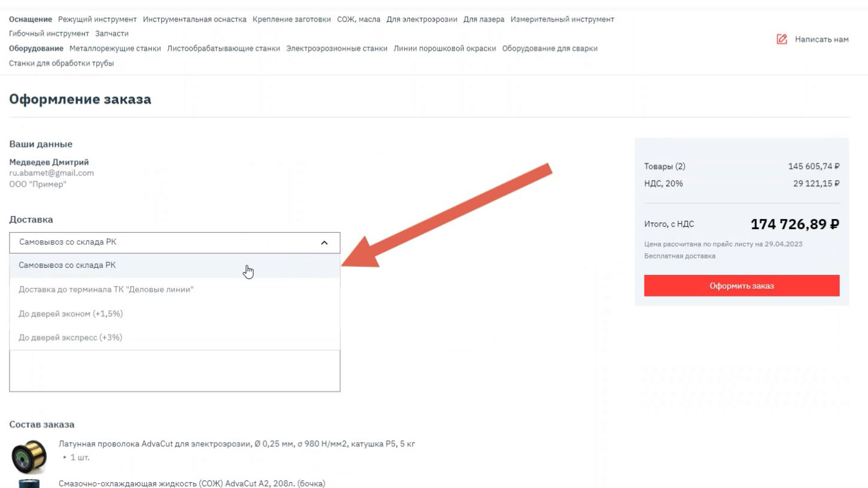The height and width of the screenshot is (488, 868).
Task: Open Оборудование для сварки category
Action: pos(550,48)
